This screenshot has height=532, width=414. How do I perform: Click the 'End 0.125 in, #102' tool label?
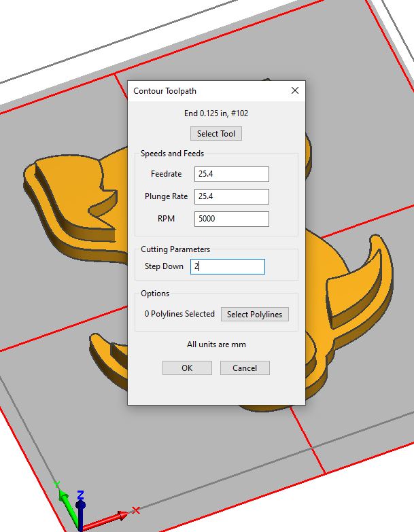tap(216, 113)
